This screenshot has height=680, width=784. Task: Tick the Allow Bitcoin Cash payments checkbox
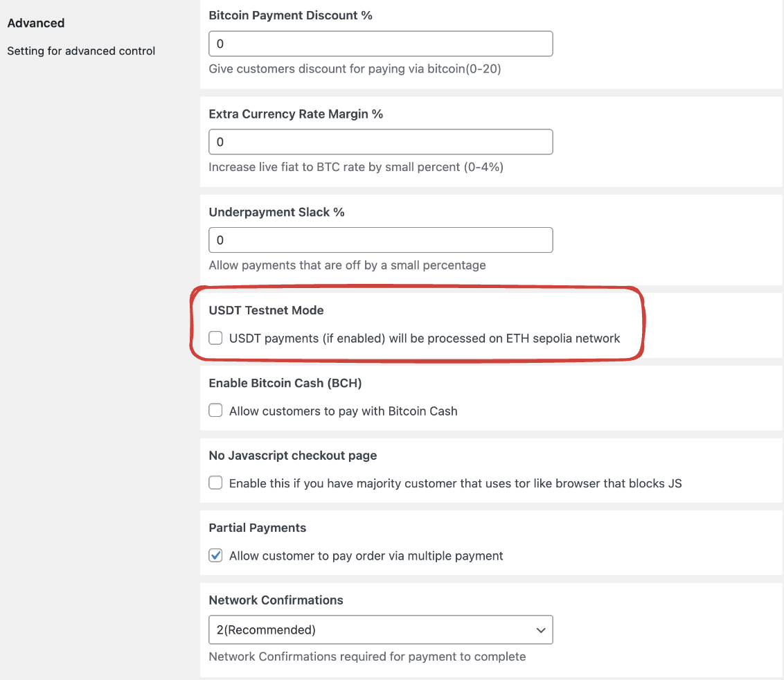pyautogui.click(x=216, y=411)
